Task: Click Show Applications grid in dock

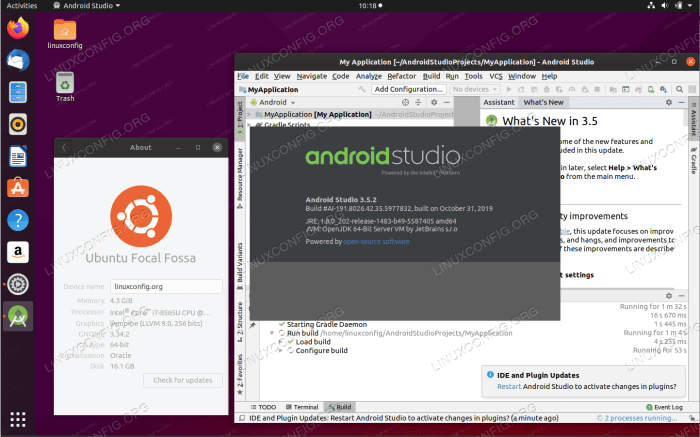Action: pyautogui.click(x=18, y=419)
